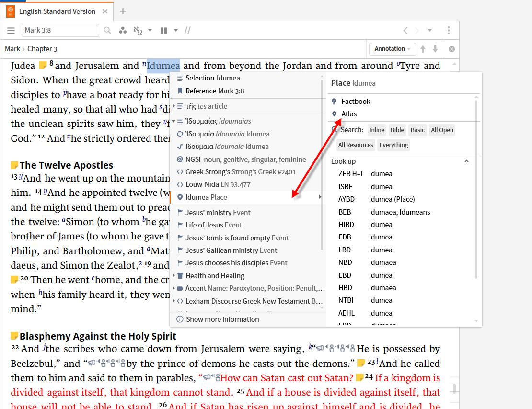Click the All Open search button
This screenshot has width=532, height=409.
[x=442, y=130]
